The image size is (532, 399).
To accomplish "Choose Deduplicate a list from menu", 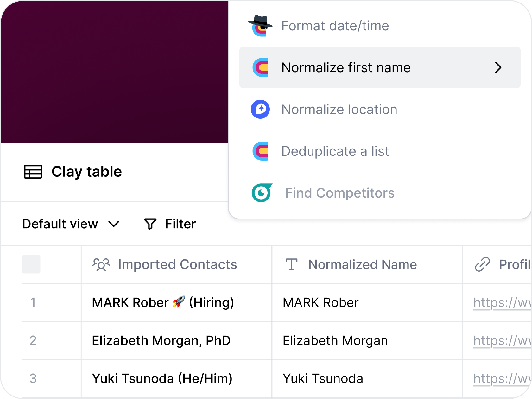I will pos(335,151).
